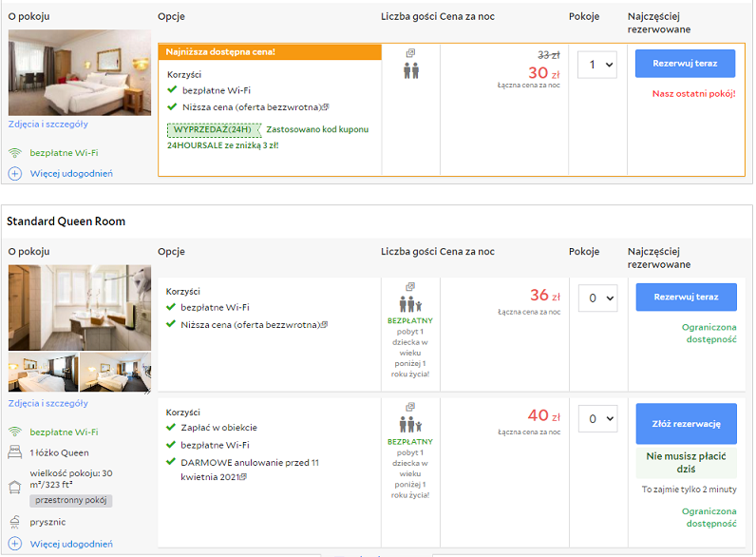Click the crossed-out 33 zł price
This screenshot has width=756, height=557.
click(549, 55)
